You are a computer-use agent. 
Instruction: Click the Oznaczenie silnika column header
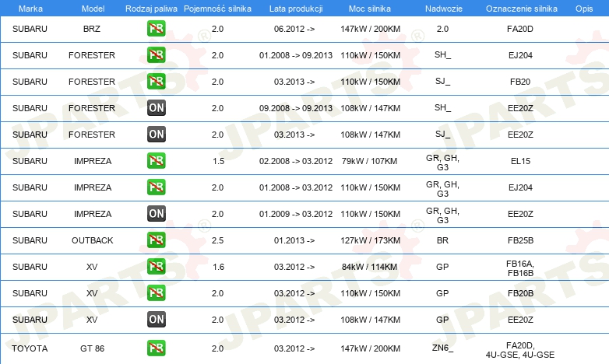click(x=521, y=9)
